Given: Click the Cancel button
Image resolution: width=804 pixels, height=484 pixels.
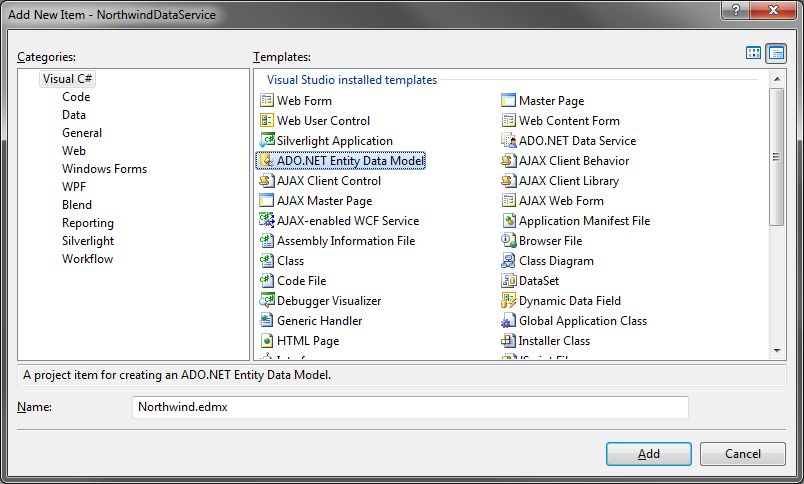Looking at the screenshot, I should [742, 454].
